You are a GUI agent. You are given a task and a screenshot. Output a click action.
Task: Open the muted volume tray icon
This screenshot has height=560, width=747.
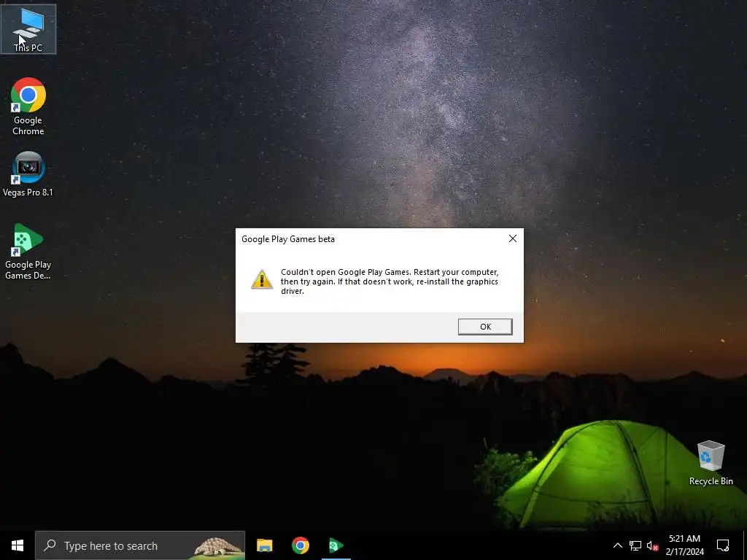pyautogui.click(x=653, y=545)
